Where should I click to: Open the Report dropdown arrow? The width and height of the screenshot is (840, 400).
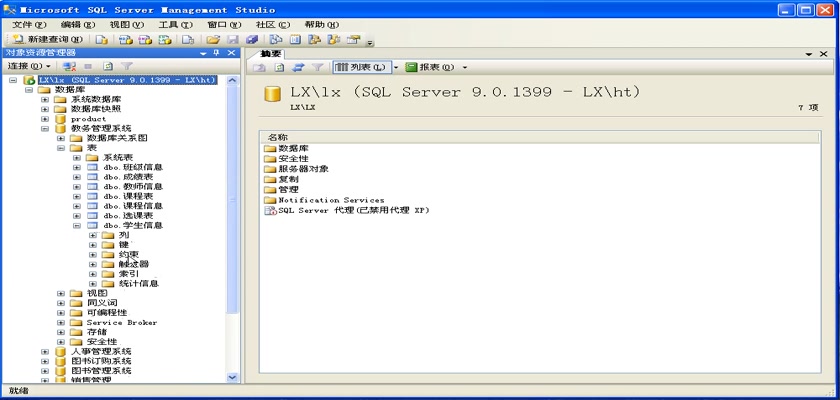pos(464,67)
